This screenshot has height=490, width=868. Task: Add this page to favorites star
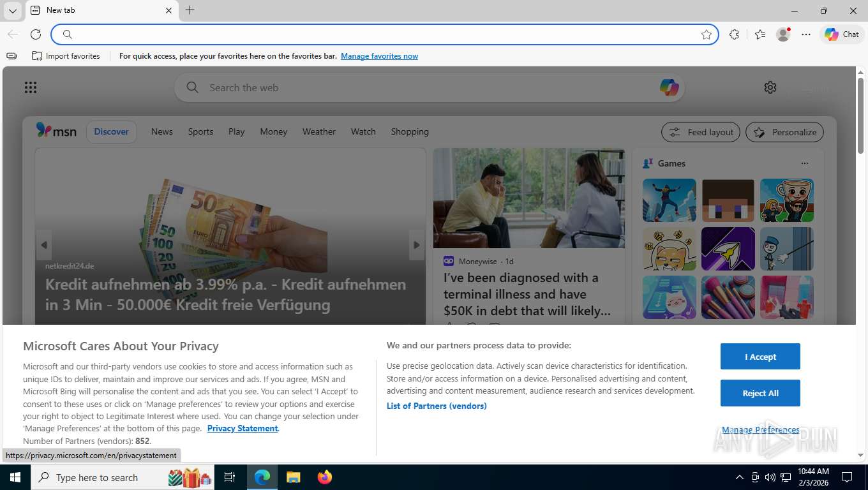(x=707, y=34)
